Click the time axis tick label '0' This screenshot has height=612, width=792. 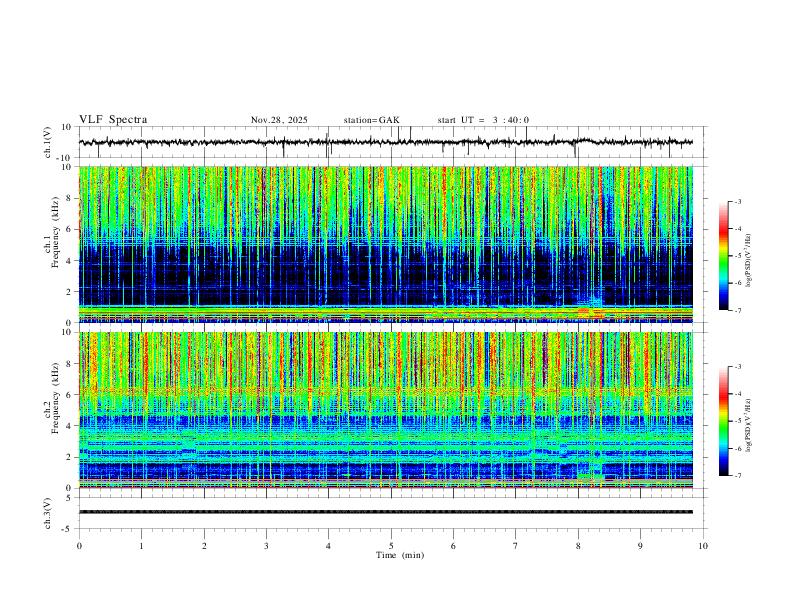(79, 546)
